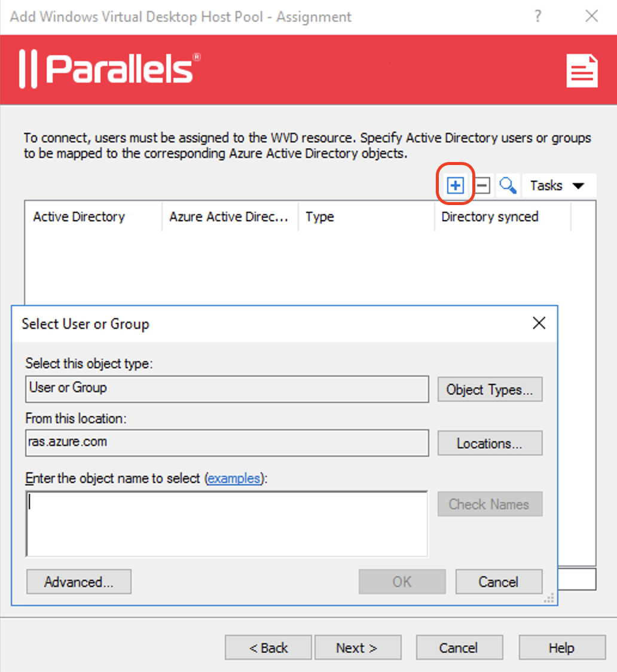The height and width of the screenshot is (672, 617).
Task: Expand the Advanced search options
Action: click(79, 582)
